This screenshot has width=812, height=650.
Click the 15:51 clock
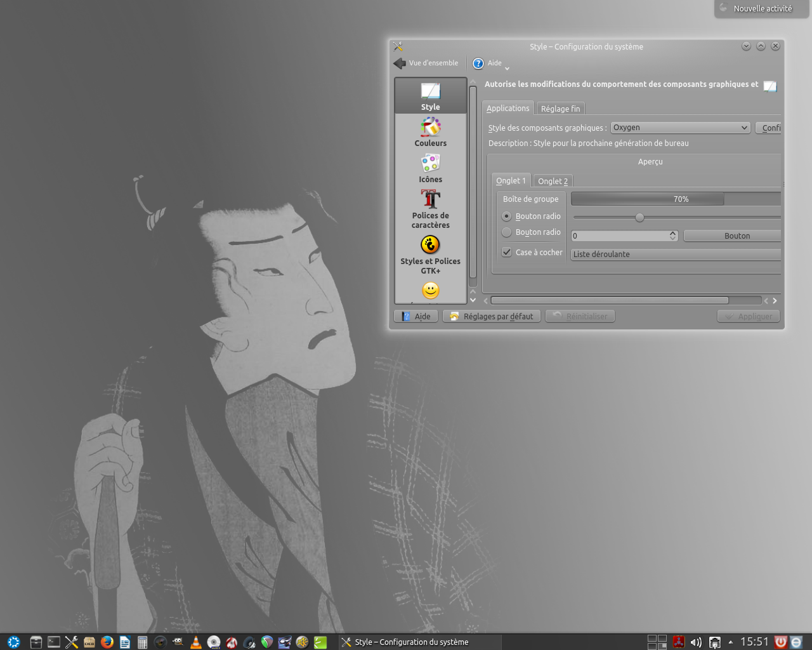754,642
